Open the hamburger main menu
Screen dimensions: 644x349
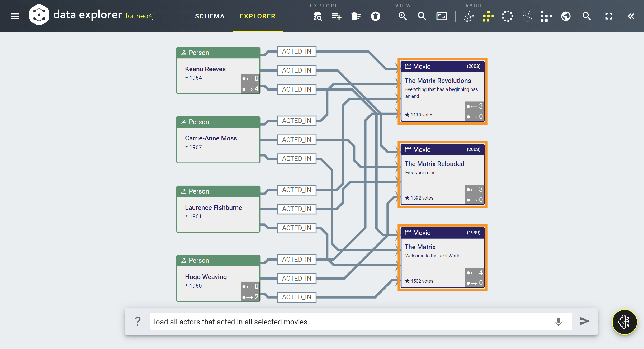15,16
